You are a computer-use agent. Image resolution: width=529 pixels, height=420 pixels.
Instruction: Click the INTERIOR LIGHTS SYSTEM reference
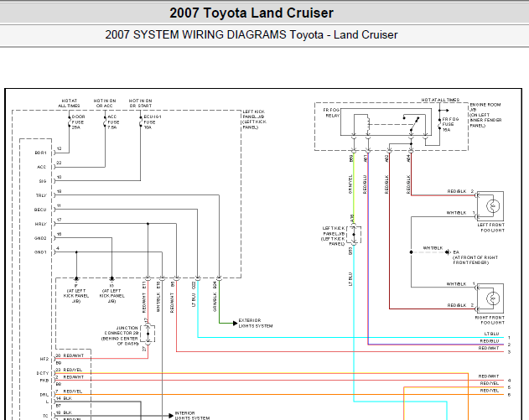click(x=192, y=416)
